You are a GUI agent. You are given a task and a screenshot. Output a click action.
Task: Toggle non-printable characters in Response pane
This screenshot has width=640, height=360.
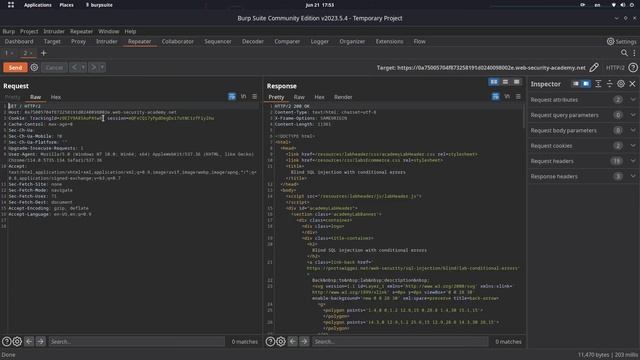(x=507, y=97)
